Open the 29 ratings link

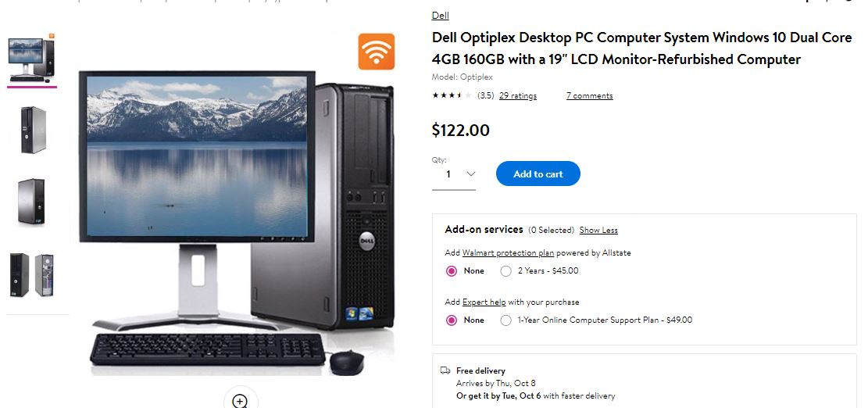point(517,96)
